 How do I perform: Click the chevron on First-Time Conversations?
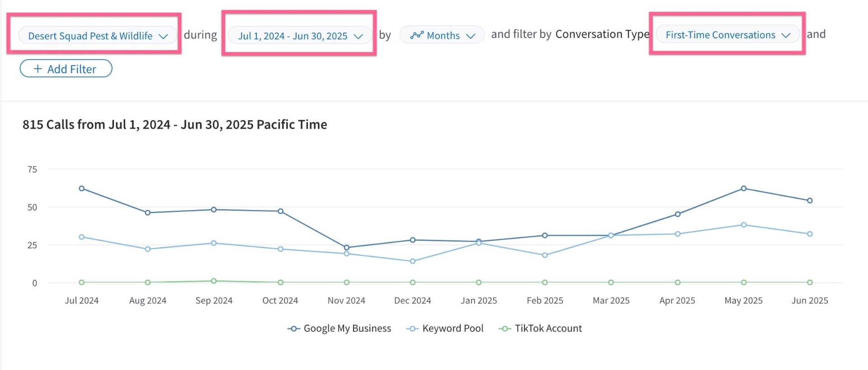coord(786,35)
